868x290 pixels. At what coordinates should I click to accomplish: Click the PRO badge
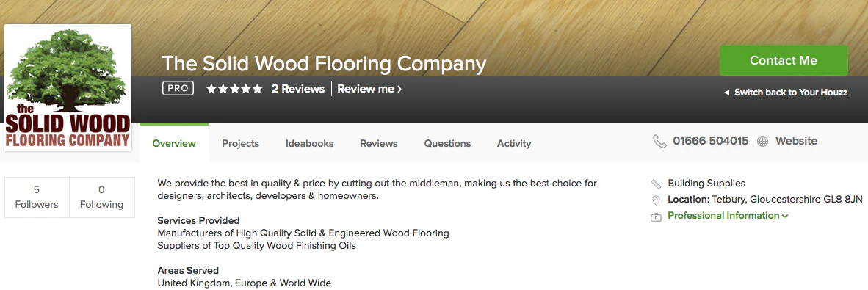click(178, 89)
